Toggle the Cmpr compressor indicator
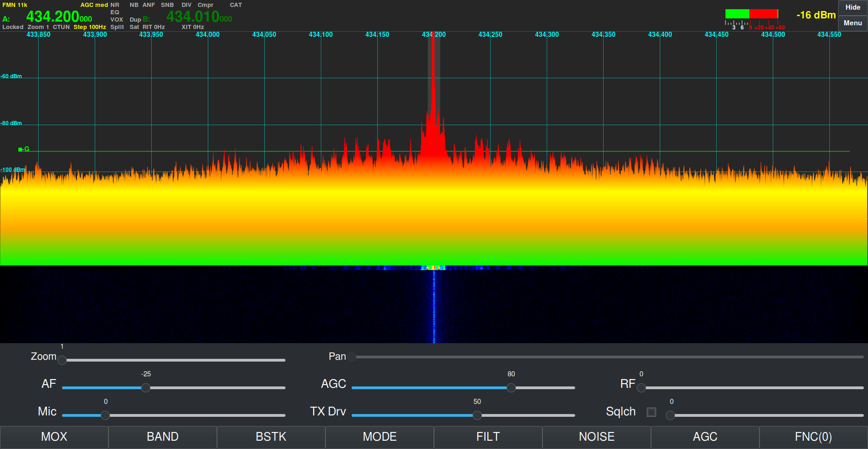 [x=206, y=5]
